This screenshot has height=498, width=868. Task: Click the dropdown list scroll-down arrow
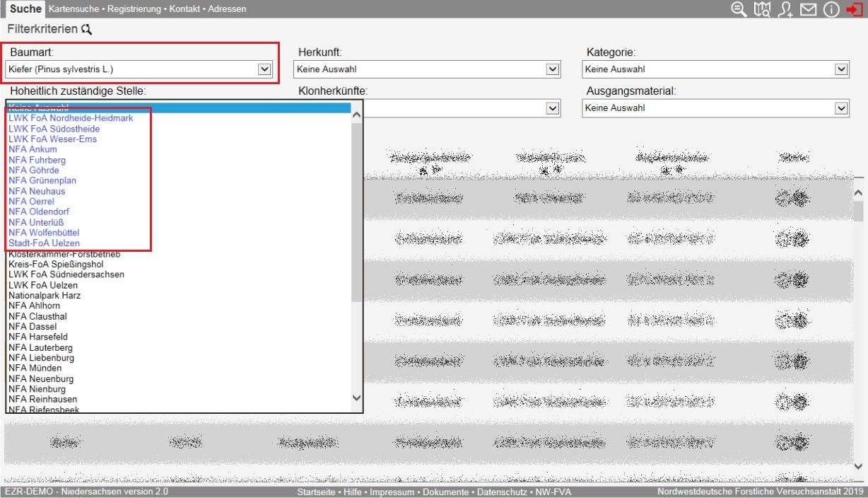tap(356, 398)
